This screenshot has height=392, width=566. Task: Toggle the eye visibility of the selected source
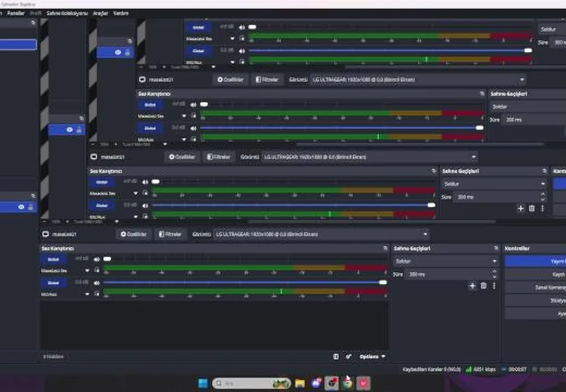pos(21,207)
